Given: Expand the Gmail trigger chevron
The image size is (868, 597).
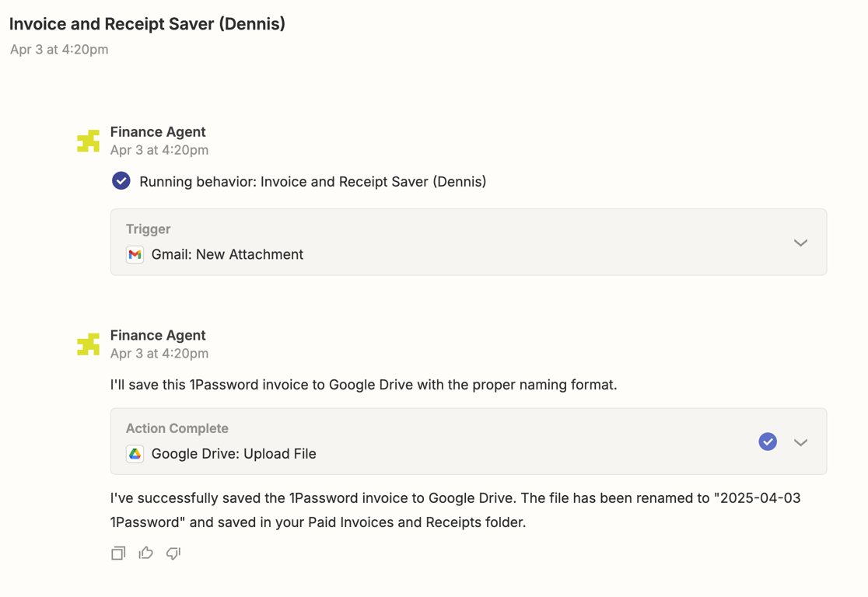Looking at the screenshot, I should click(800, 243).
